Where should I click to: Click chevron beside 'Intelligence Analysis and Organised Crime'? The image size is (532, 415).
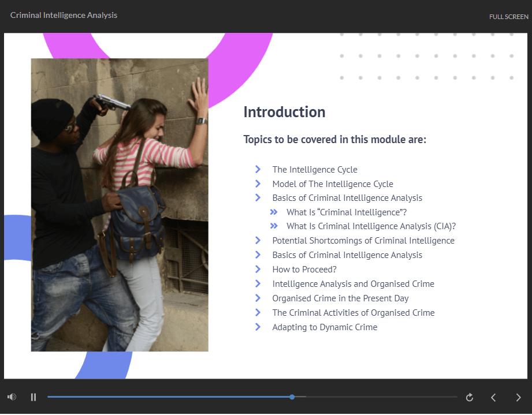click(x=258, y=283)
